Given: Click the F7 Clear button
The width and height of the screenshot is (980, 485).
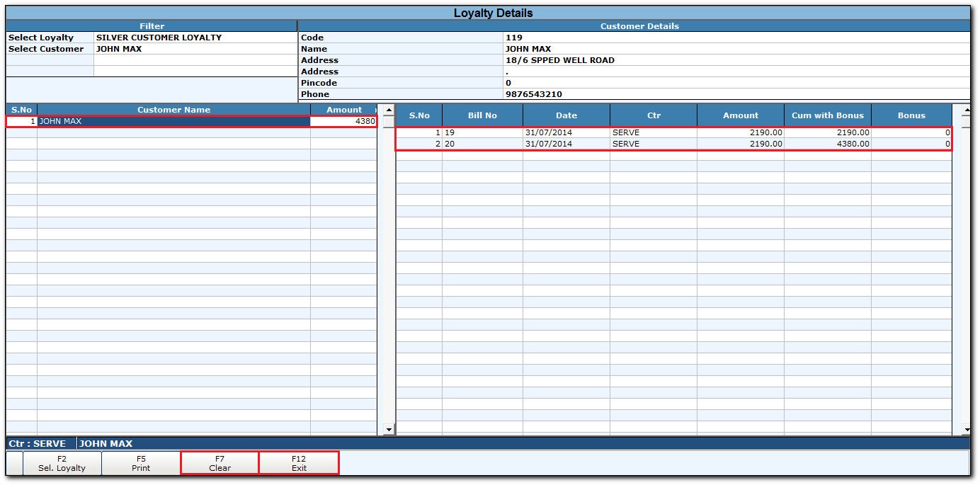Looking at the screenshot, I should (x=220, y=463).
